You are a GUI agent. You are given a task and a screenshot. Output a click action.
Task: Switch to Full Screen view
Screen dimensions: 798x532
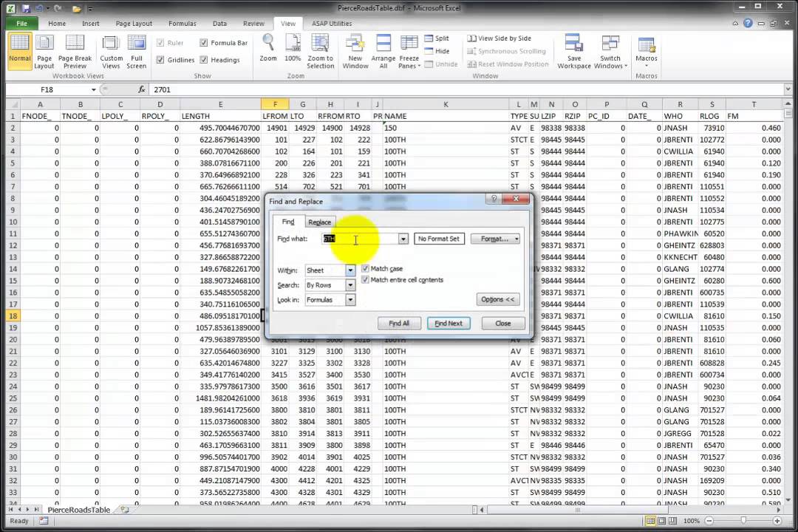137,52
